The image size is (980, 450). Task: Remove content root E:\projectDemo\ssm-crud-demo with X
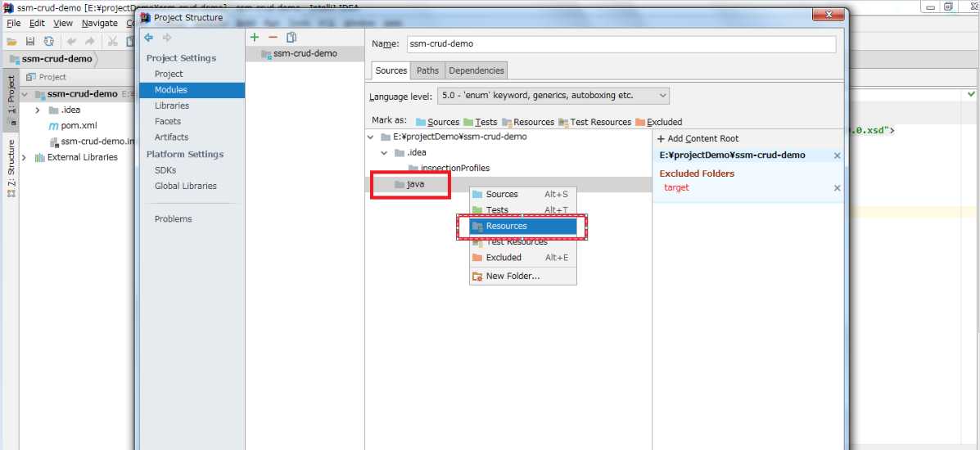tap(838, 155)
